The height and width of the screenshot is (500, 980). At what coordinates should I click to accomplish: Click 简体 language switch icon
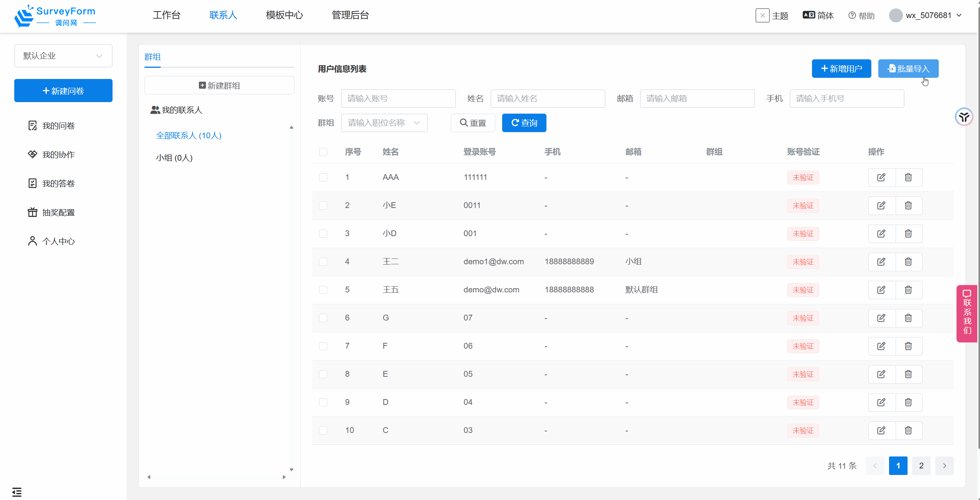point(809,15)
